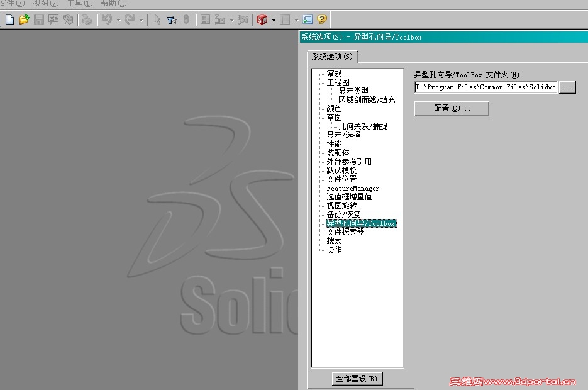Click the make assembly icon before Print

pos(68,19)
